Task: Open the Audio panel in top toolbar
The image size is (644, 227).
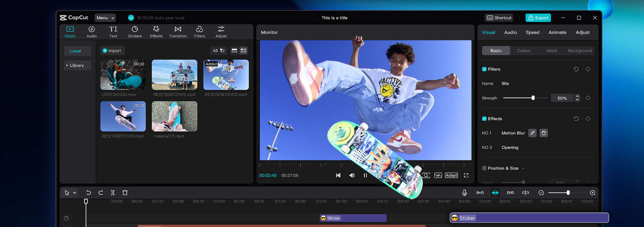Action: pyautogui.click(x=91, y=32)
